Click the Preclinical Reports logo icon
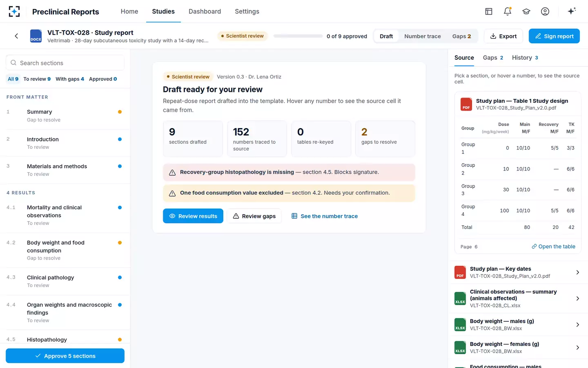 (x=14, y=11)
